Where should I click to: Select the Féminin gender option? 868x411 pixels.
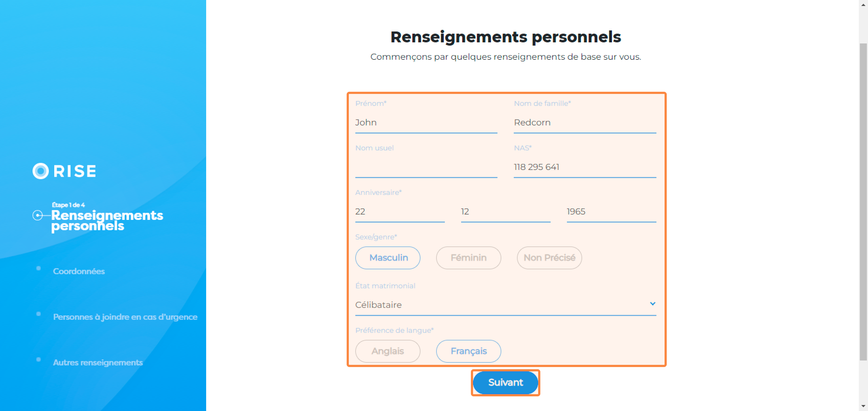pos(468,258)
